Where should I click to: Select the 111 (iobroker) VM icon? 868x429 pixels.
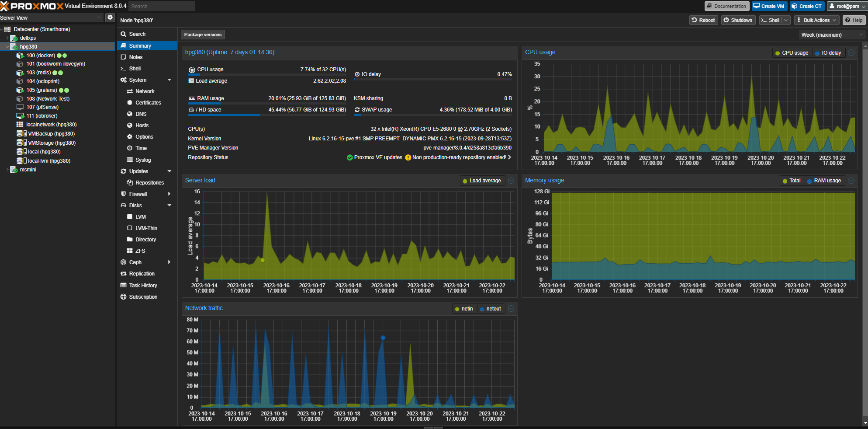pos(20,116)
